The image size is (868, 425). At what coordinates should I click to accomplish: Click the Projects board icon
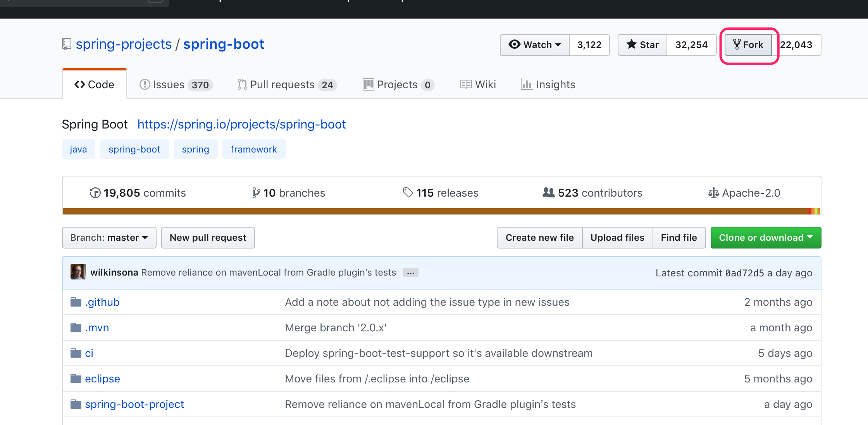point(368,84)
